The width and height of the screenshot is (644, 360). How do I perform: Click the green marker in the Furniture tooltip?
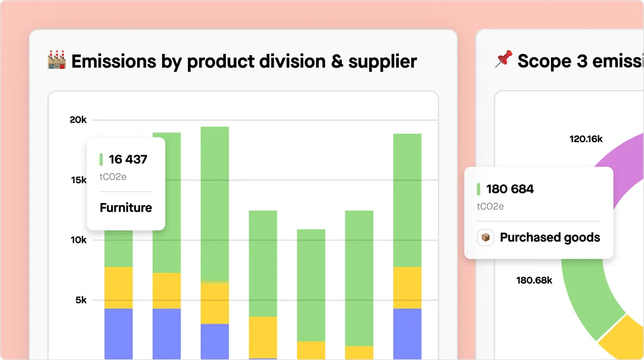(x=101, y=159)
